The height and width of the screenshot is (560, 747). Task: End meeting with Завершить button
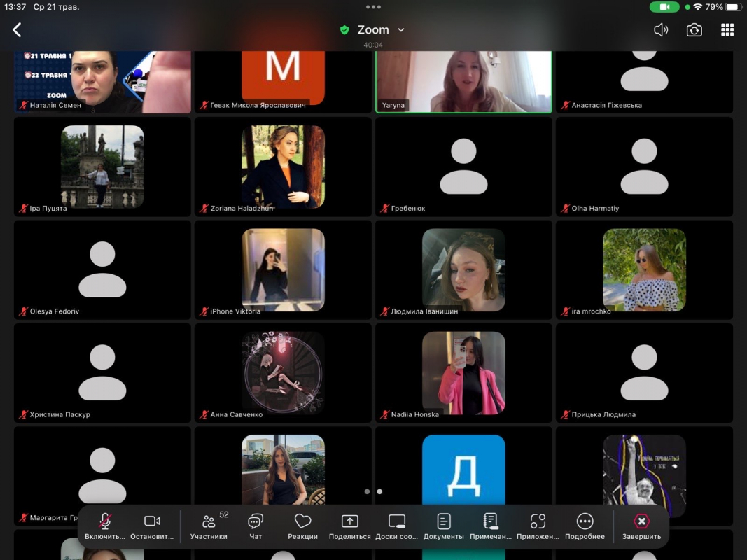click(641, 526)
